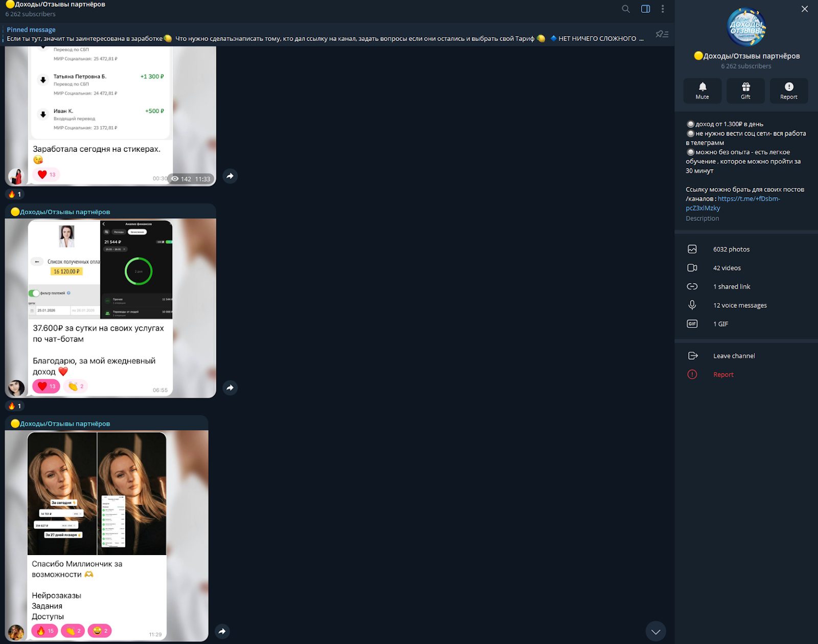Open the 1 GIF section
This screenshot has width=818, height=644.
[x=720, y=324]
